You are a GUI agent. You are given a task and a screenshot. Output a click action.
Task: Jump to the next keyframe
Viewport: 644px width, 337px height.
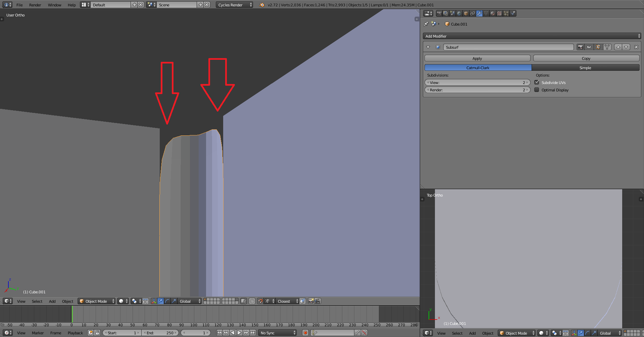pyautogui.click(x=246, y=333)
